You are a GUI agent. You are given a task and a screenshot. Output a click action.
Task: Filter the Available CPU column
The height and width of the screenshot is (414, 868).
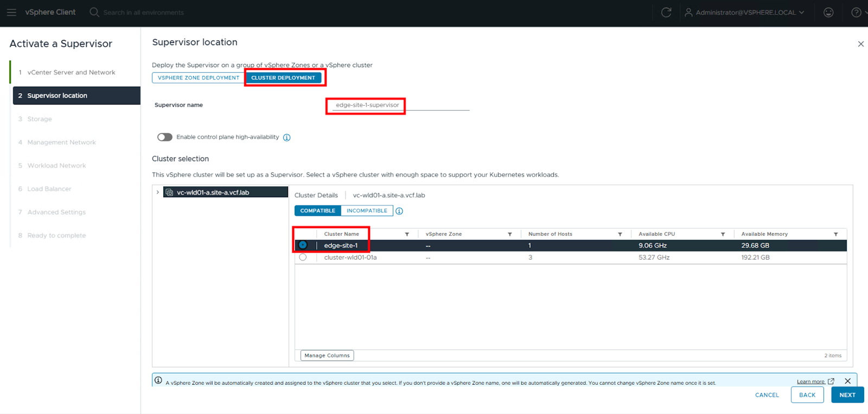[723, 234]
